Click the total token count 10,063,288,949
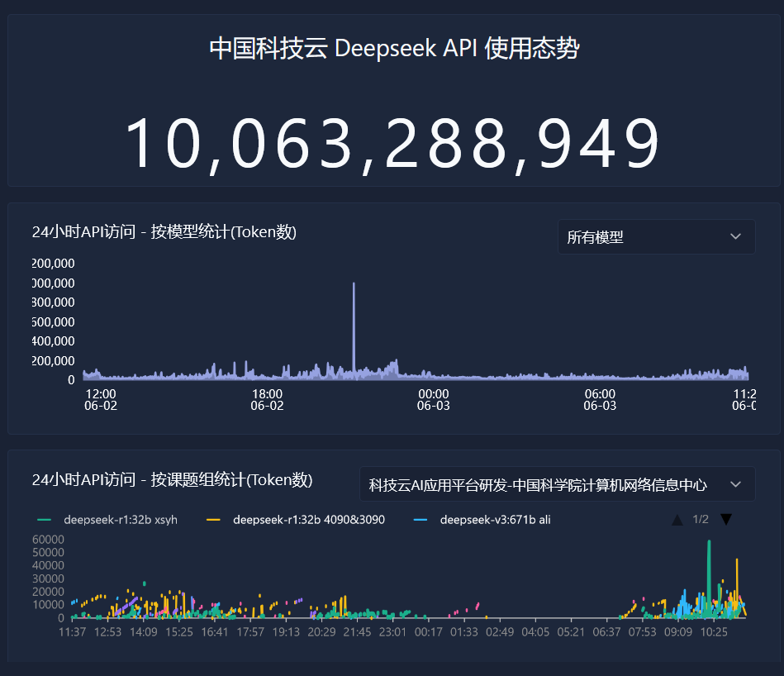784x676 pixels. pyautogui.click(x=392, y=144)
